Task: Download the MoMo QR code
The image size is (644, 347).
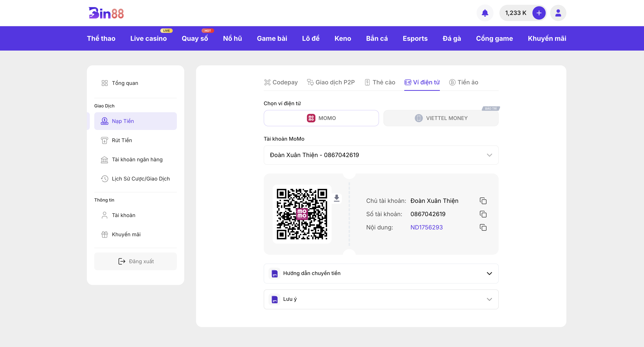Action: (337, 198)
